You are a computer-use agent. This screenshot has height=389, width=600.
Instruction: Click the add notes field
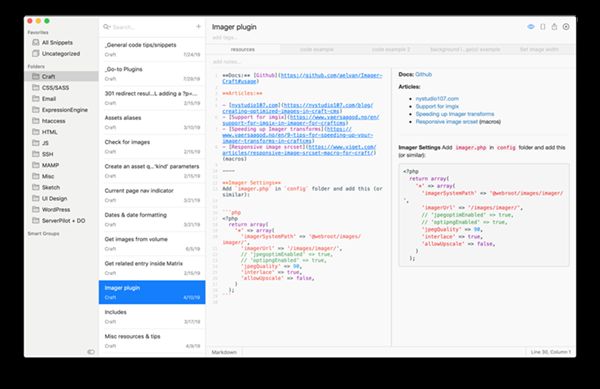click(x=227, y=62)
